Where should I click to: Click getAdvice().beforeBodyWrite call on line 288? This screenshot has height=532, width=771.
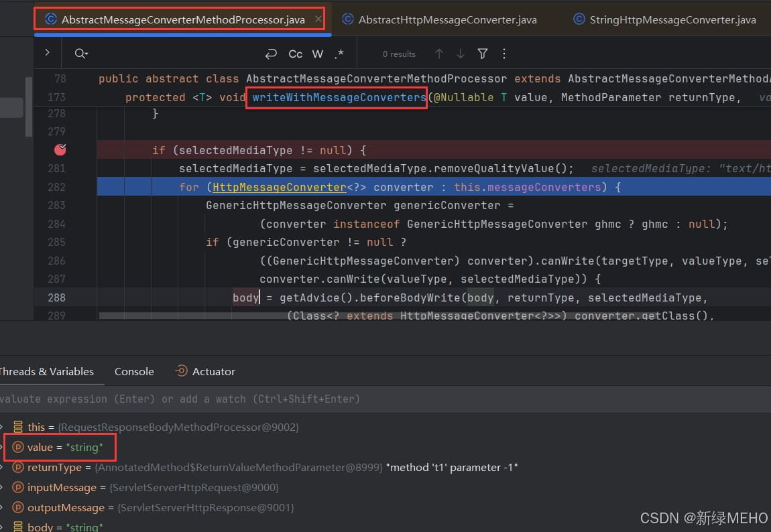371,297
